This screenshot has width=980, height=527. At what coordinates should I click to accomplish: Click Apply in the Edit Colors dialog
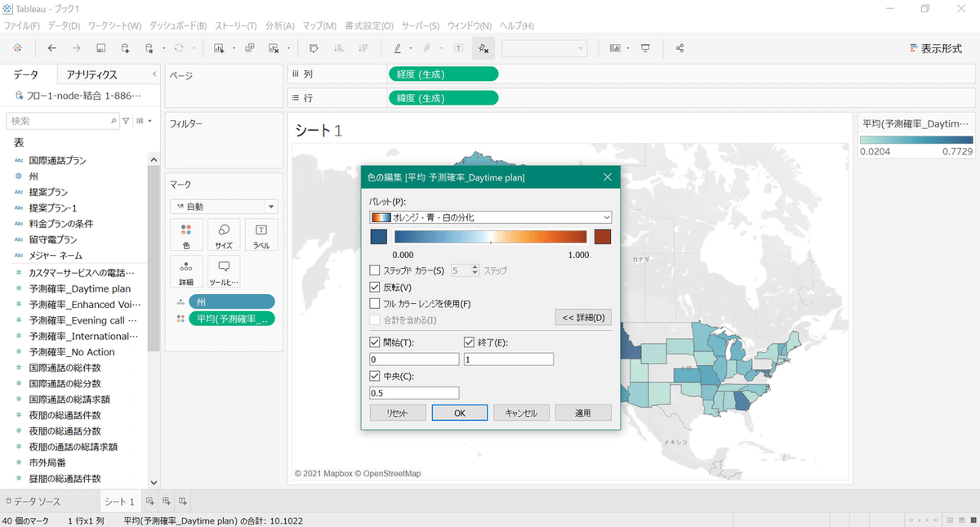[x=583, y=413]
